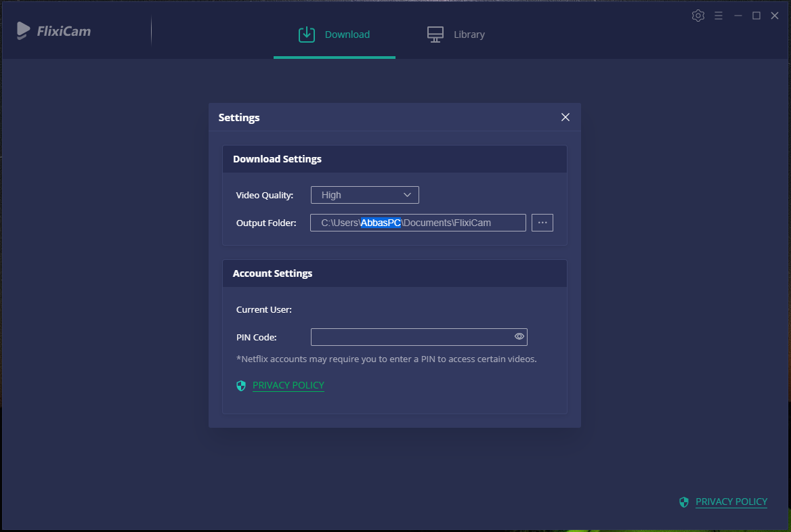Click the Output Folder path field
Screen dimensions: 791x532
click(419, 223)
